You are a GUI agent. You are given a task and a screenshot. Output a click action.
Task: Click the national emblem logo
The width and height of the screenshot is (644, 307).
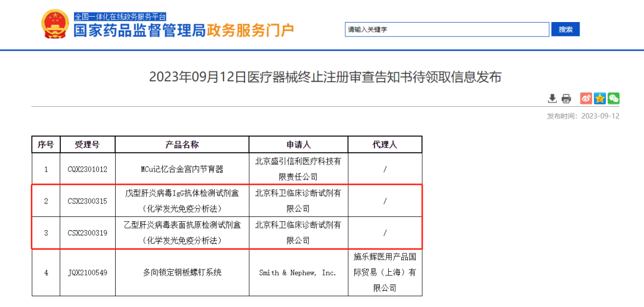pos(55,24)
